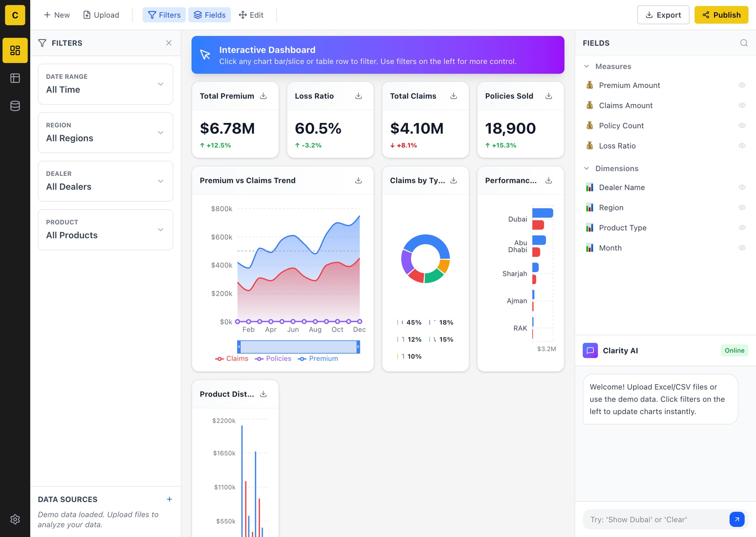Toggle visibility of Premium Amount field
The image size is (756, 537).
tap(742, 85)
